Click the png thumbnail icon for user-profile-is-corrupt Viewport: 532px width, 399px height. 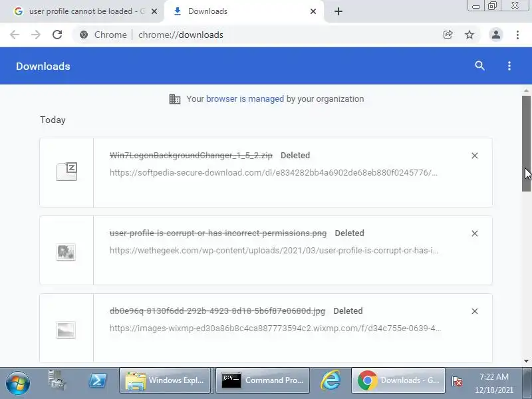click(x=66, y=252)
